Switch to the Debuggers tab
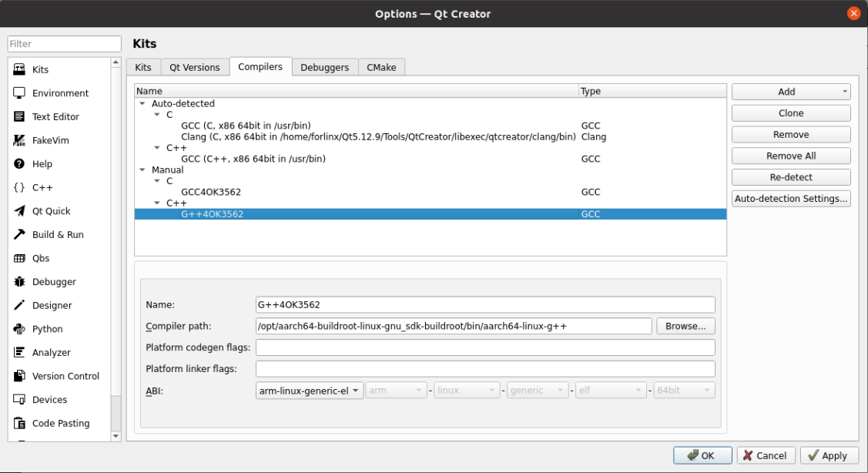Screen dimensions: 868x473 click(324, 68)
